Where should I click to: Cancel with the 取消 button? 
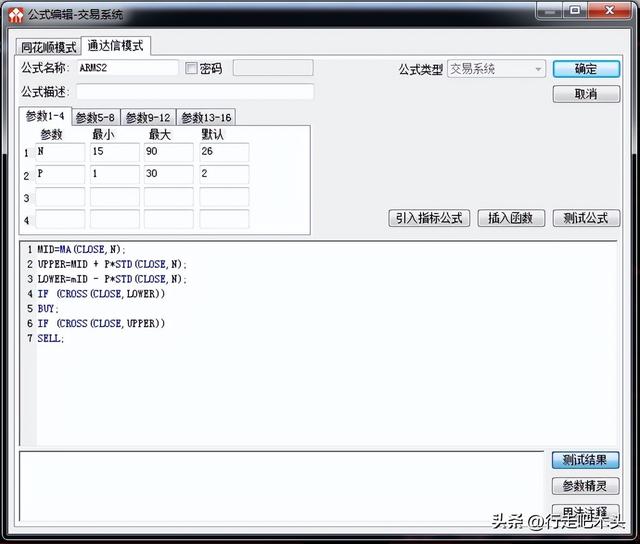point(586,94)
